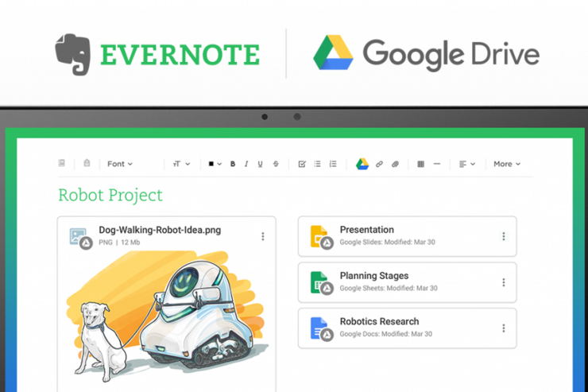The image size is (588, 392).
Task: Click the reminder icon beside the Font dropdown
Action: click(x=87, y=163)
